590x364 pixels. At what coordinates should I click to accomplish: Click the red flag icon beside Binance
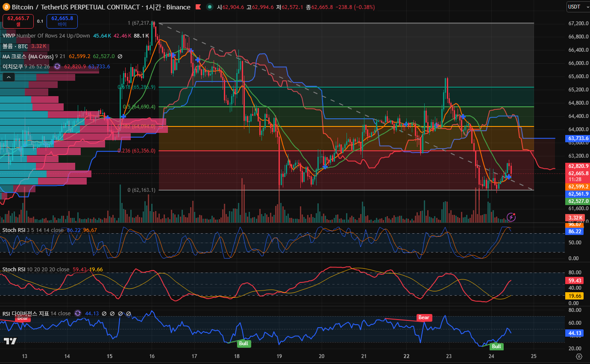click(198, 7)
